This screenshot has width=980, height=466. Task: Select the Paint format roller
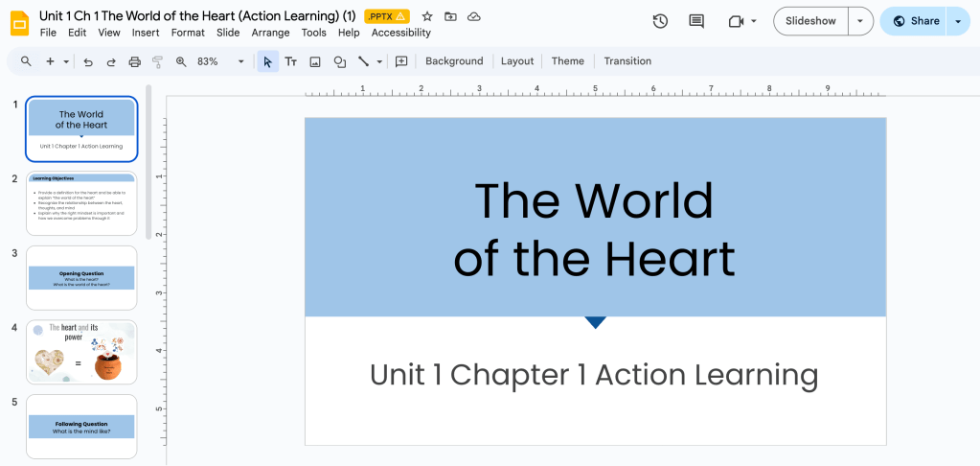pyautogui.click(x=158, y=61)
